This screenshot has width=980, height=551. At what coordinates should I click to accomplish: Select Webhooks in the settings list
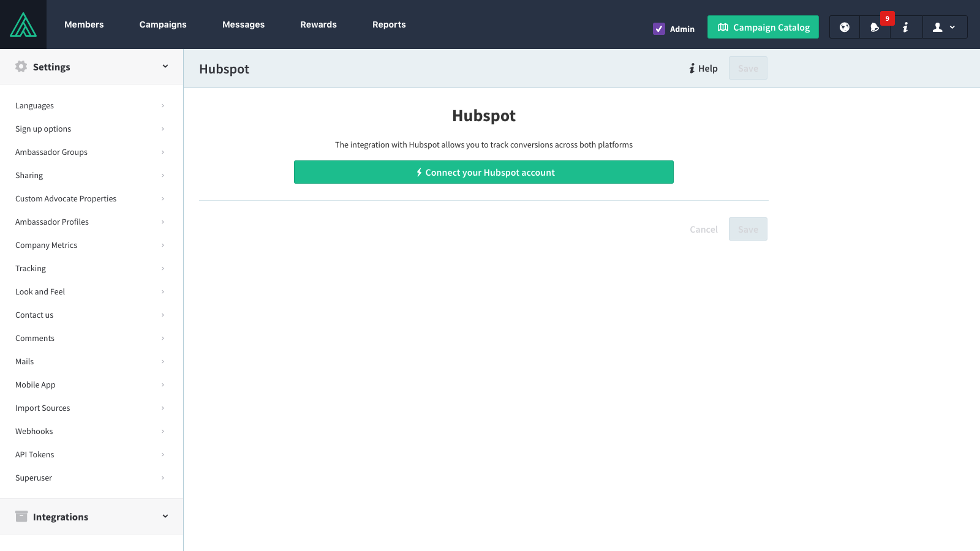pyautogui.click(x=34, y=432)
